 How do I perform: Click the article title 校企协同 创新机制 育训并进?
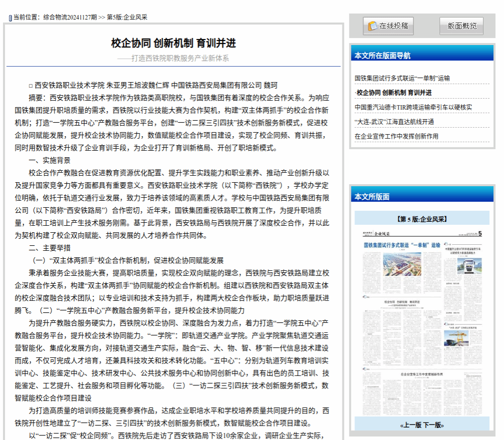(x=173, y=43)
